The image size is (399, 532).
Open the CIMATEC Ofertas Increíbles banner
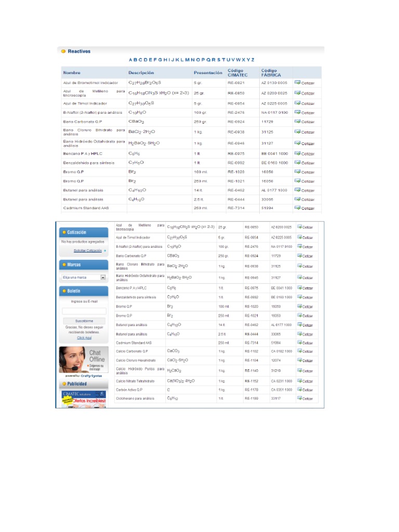84,399
